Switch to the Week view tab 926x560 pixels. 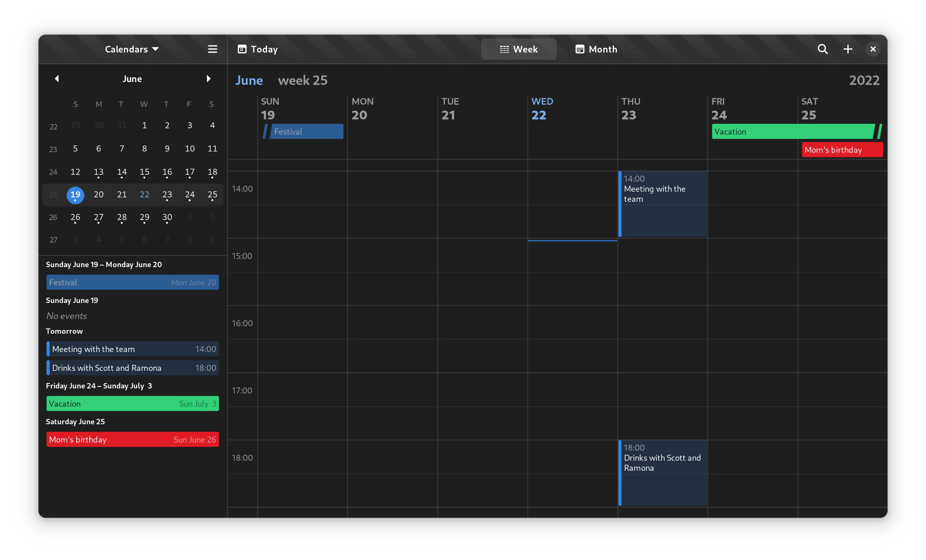[519, 49]
